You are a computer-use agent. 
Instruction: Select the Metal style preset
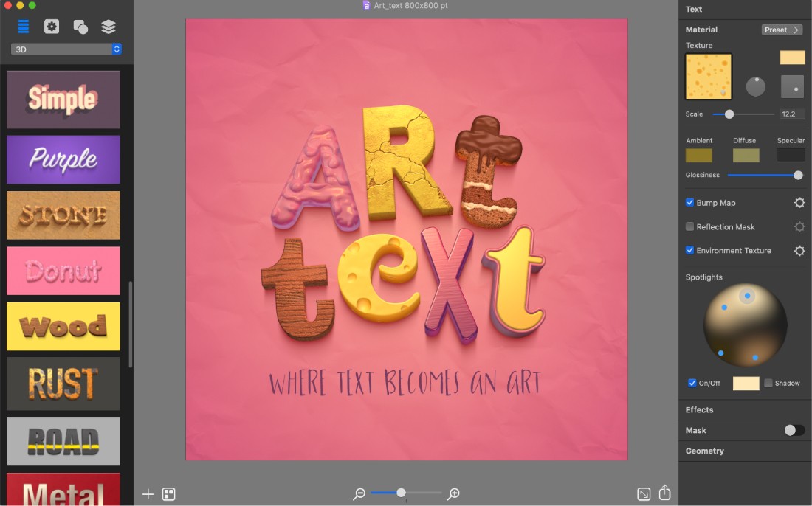click(63, 489)
